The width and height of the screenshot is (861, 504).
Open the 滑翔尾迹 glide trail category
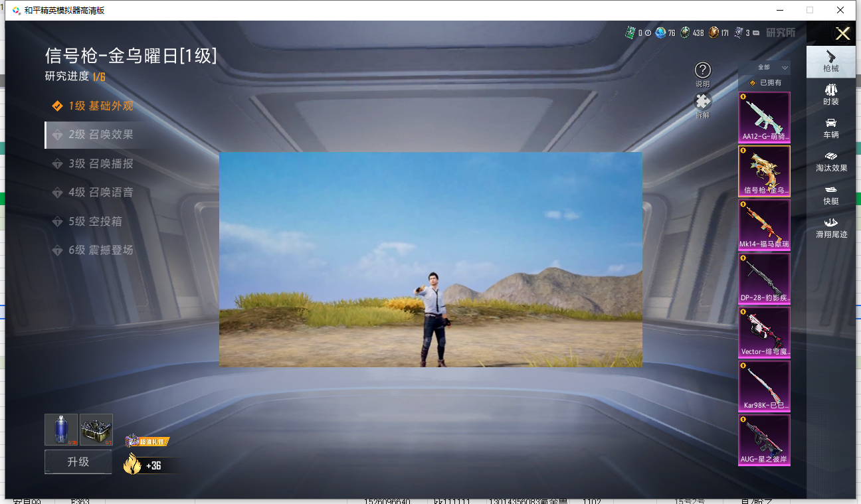point(831,227)
